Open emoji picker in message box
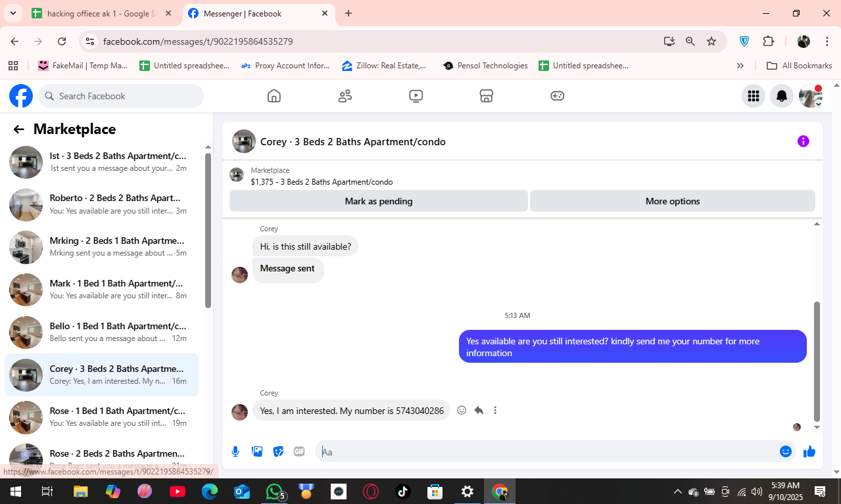This screenshot has width=841, height=504. [785, 451]
